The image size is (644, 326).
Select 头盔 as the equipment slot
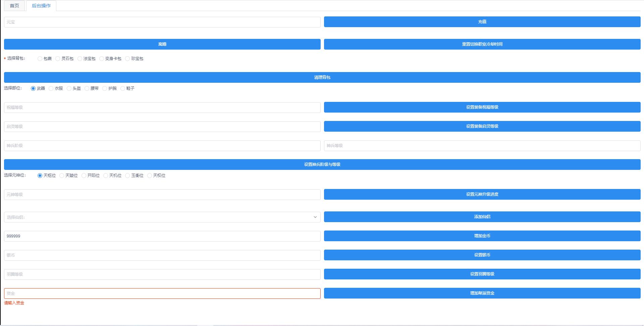click(x=69, y=88)
